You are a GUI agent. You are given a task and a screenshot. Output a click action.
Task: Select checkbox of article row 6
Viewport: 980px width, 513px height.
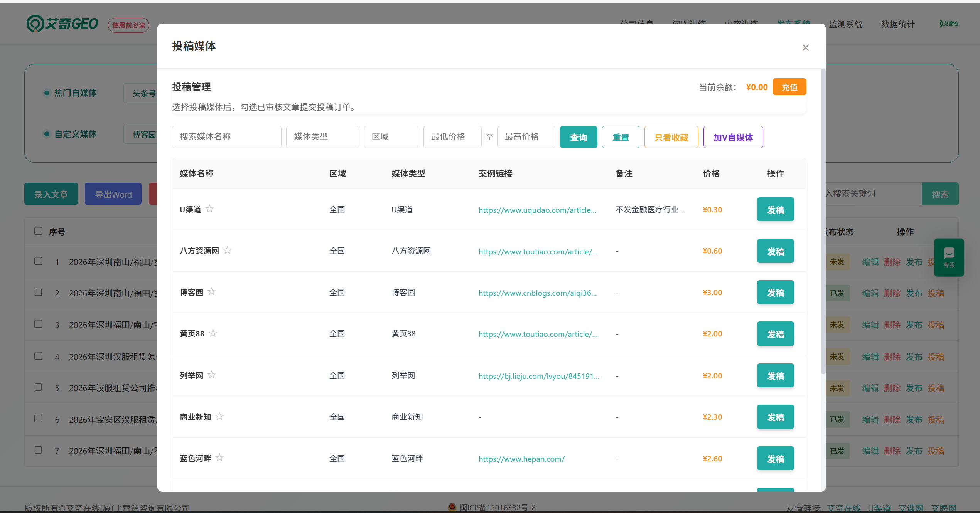click(38, 419)
